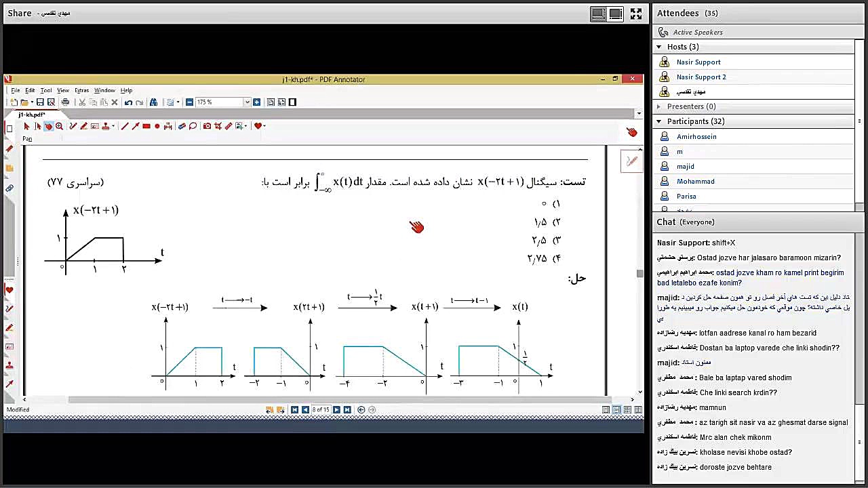This screenshot has width=868, height=488.
Task: Open the View menu
Action: coord(63,90)
